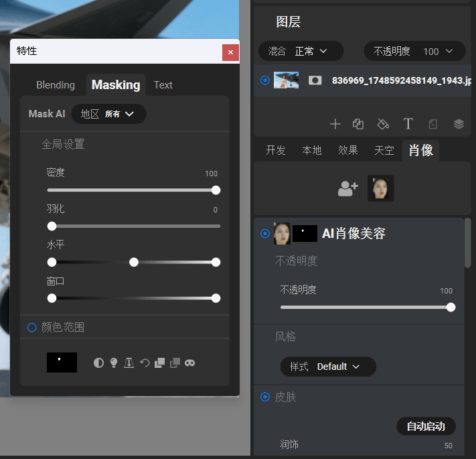
Task: Click the dimmed document icon in layers toolbar
Action: point(433,124)
